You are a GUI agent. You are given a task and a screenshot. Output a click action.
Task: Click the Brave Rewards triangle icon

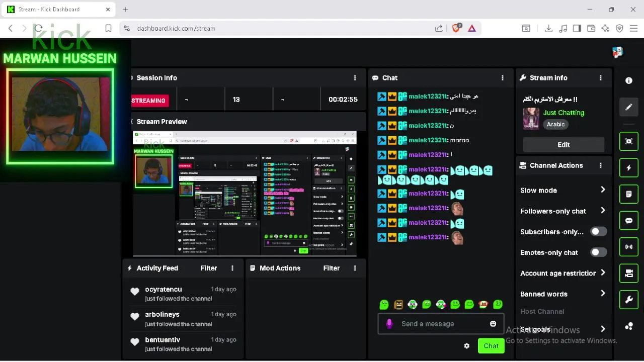click(472, 28)
